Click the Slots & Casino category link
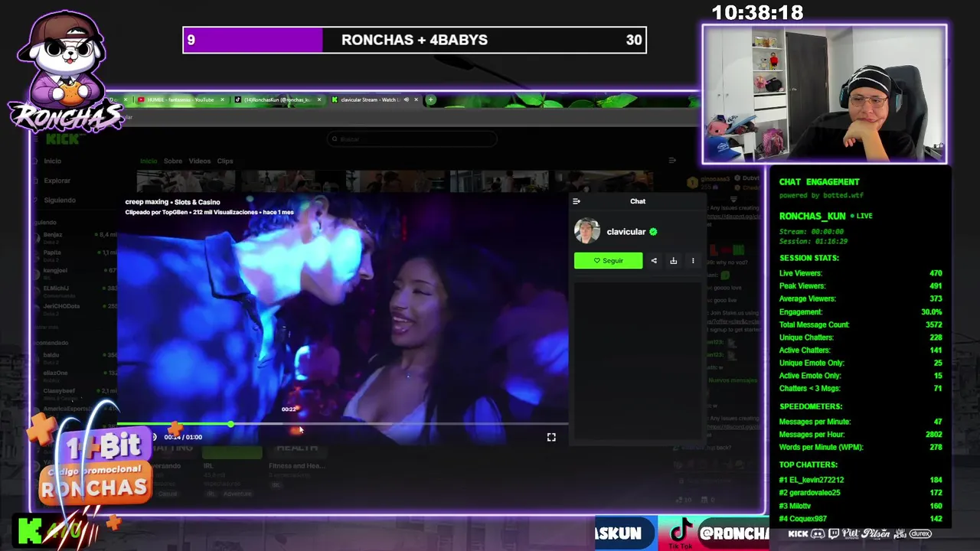This screenshot has height=551, width=980. [198, 202]
